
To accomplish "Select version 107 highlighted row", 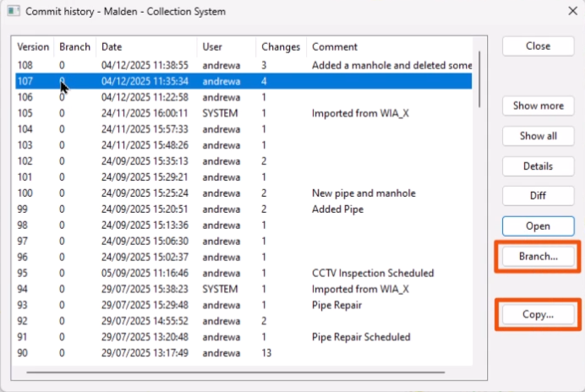I will pyautogui.click(x=243, y=81).
